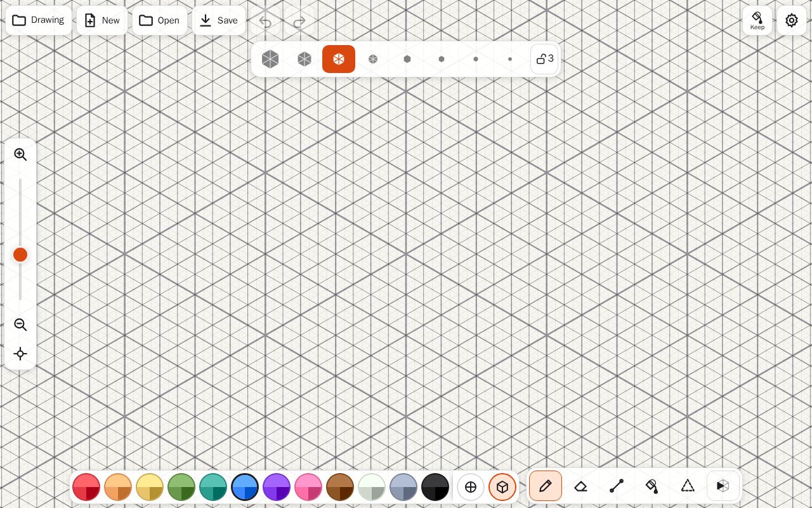Pick the red color swatch
The height and width of the screenshot is (508, 812).
click(86, 487)
